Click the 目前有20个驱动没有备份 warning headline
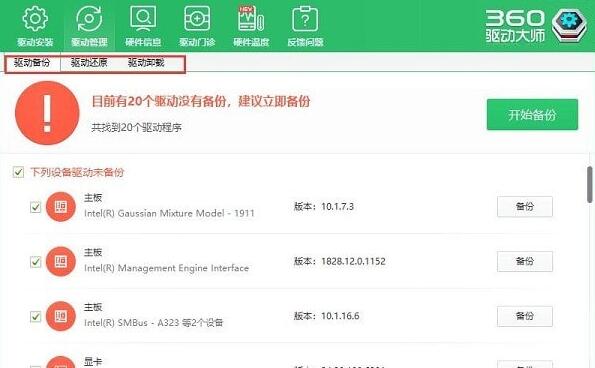 201,101
